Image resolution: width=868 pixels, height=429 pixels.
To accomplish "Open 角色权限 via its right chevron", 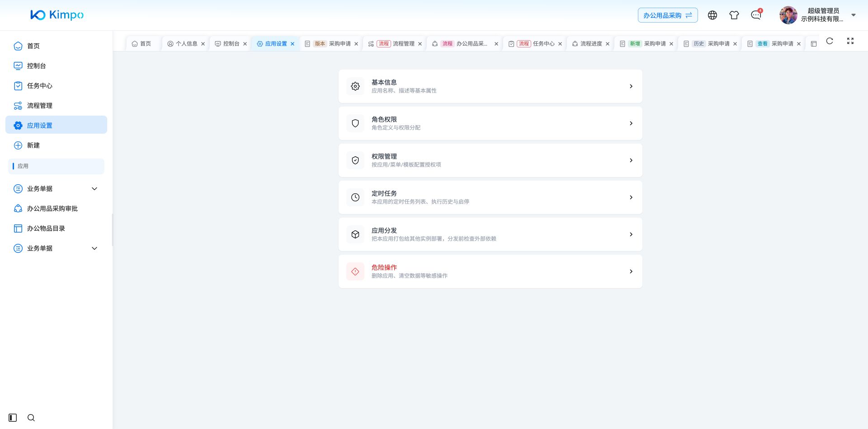I will 631,123.
